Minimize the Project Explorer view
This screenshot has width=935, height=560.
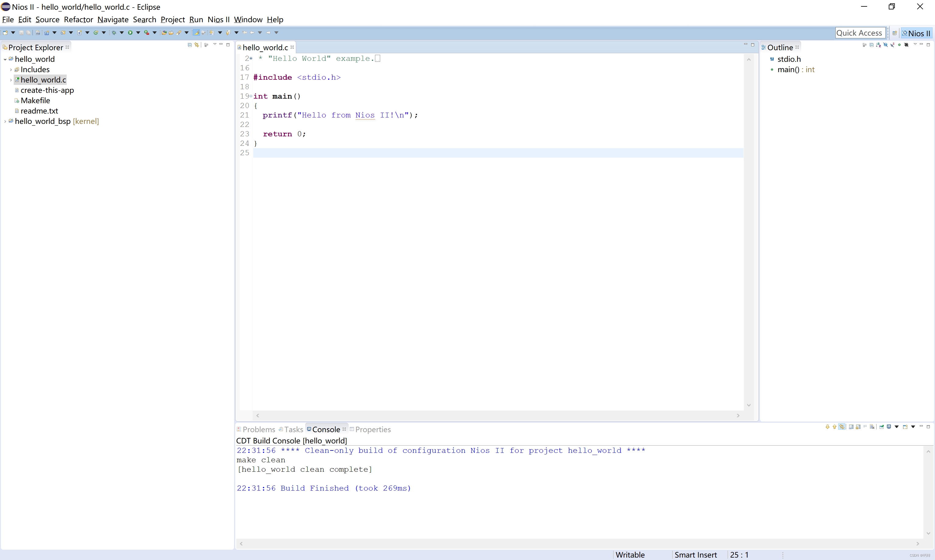221,44
